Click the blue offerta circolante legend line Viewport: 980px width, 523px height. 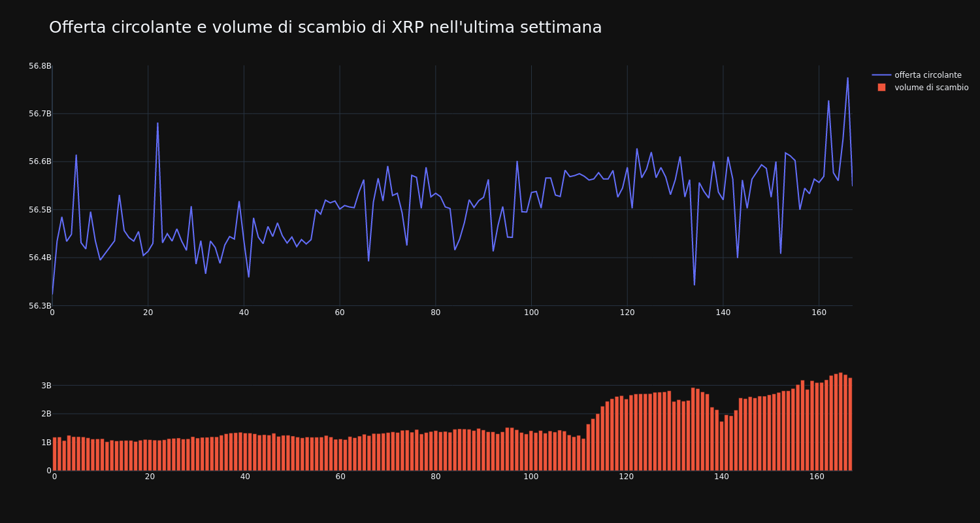click(x=881, y=75)
